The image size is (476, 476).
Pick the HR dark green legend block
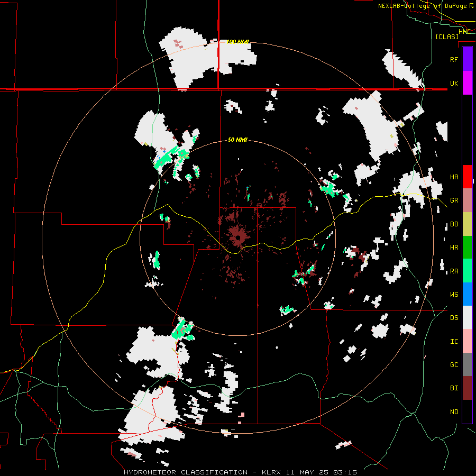click(467, 247)
